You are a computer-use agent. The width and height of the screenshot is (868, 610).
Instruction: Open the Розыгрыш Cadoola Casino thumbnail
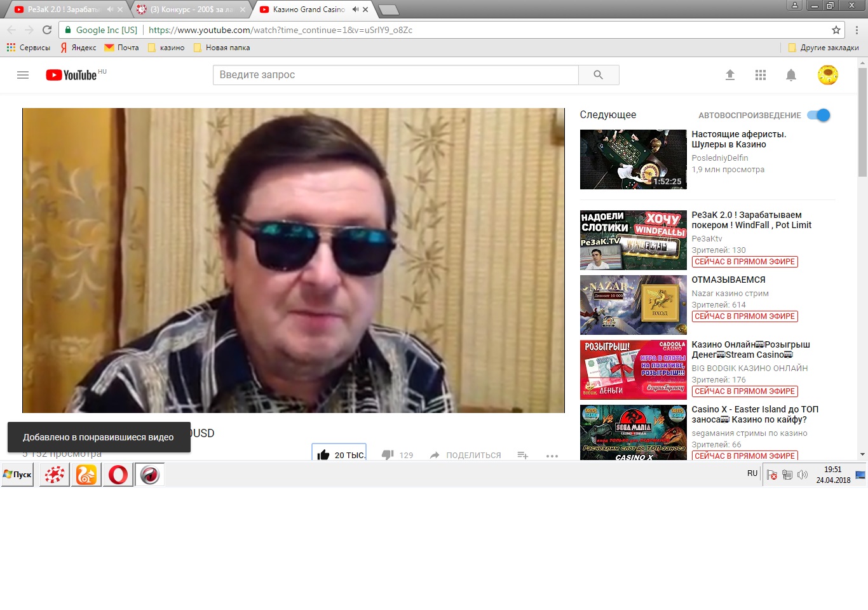[634, 370]
